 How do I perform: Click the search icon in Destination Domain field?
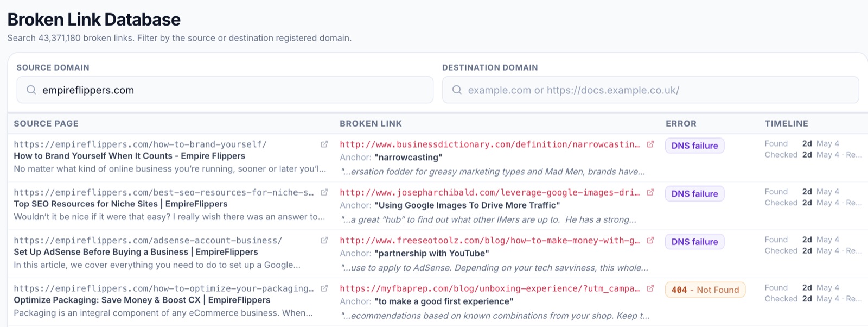pyautogui.click(x=457, y=90)
